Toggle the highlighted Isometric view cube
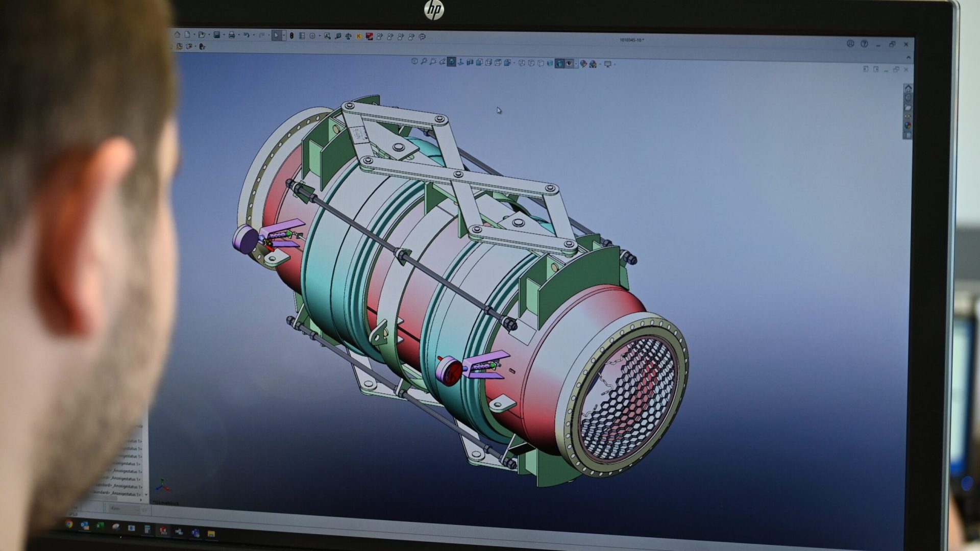Image resolution: width=980 pixels, height=551 pixels. [451, 62]
